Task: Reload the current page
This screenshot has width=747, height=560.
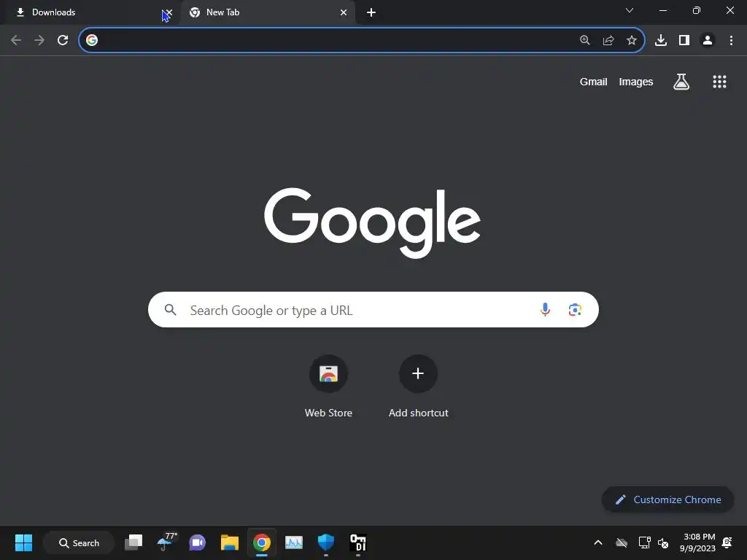Action: click(63, 41)
